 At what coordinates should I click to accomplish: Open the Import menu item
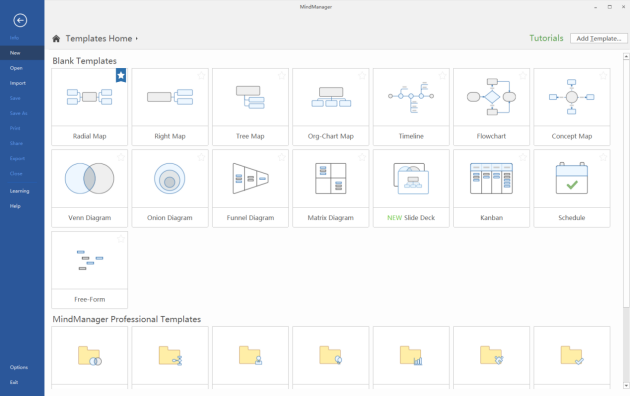[18, 83]
